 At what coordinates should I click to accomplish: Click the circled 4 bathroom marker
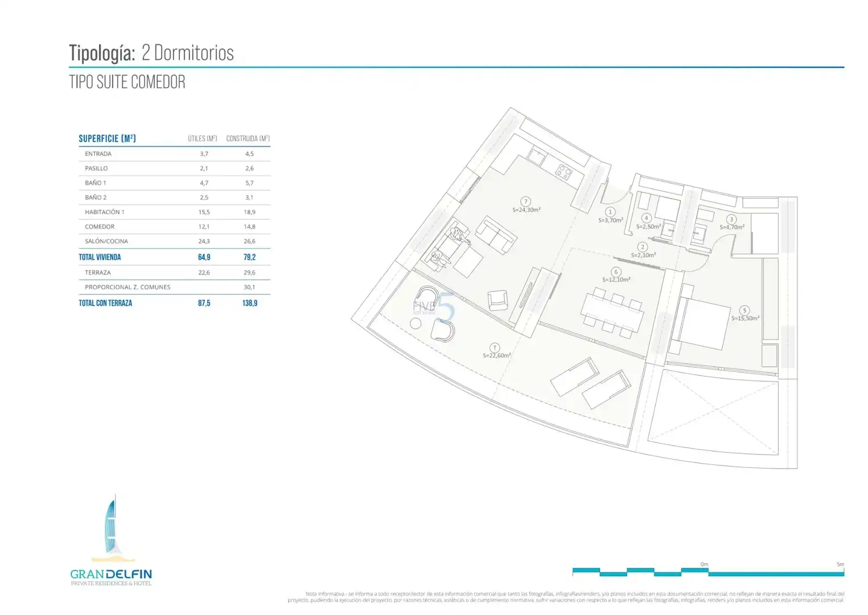[x=646, y=218]
